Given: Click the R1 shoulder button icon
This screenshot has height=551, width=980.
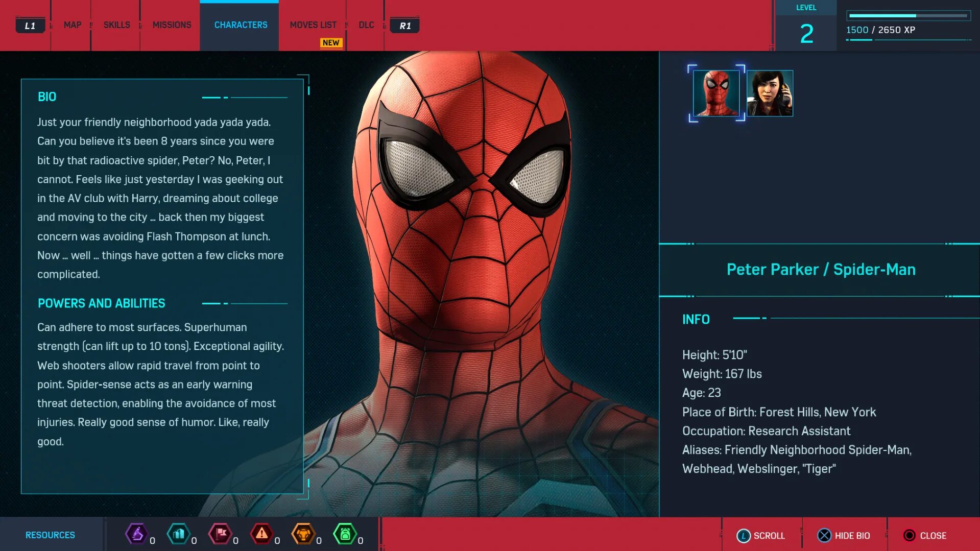Looking at the screenshot, I should (405, 26).
